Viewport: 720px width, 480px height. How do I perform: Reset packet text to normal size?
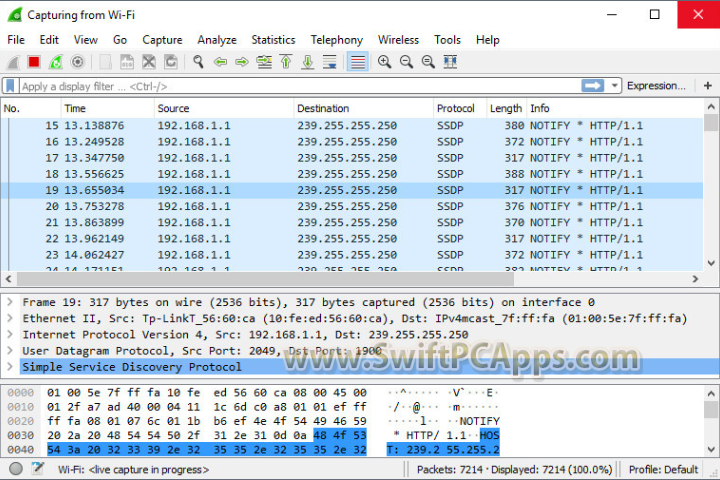pos(428,62)
